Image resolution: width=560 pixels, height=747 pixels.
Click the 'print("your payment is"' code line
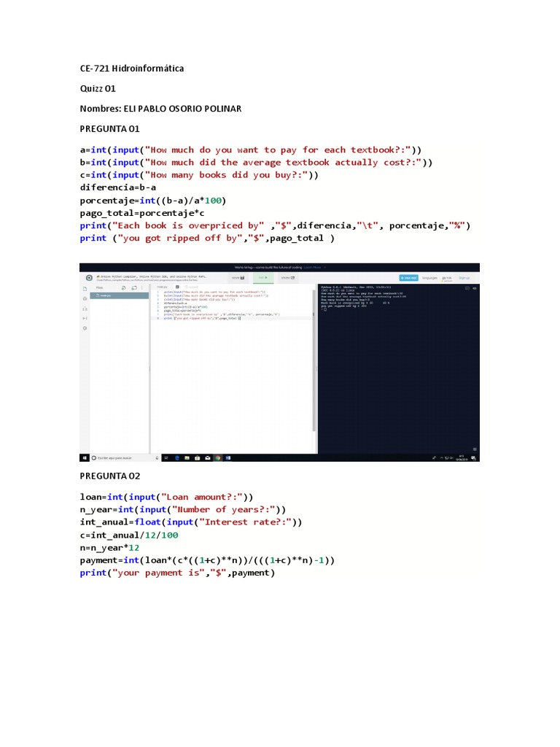pyautogui.click(x=177, y=573)
